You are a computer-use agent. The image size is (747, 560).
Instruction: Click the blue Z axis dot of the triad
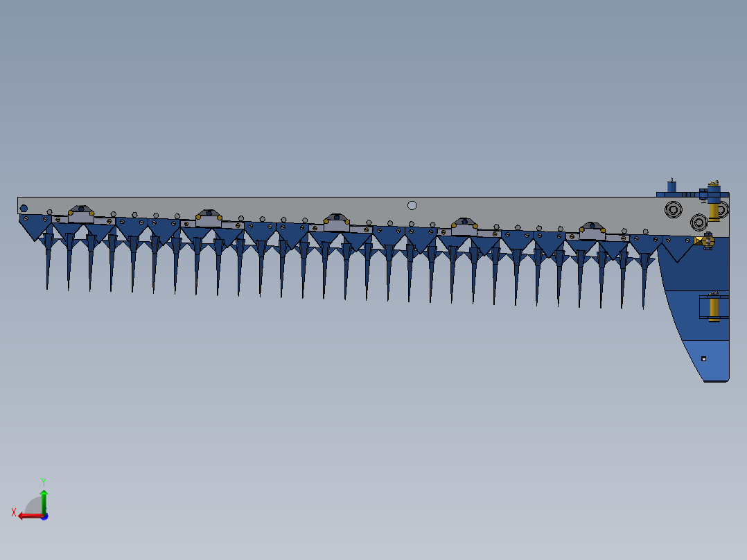[45, 516]
